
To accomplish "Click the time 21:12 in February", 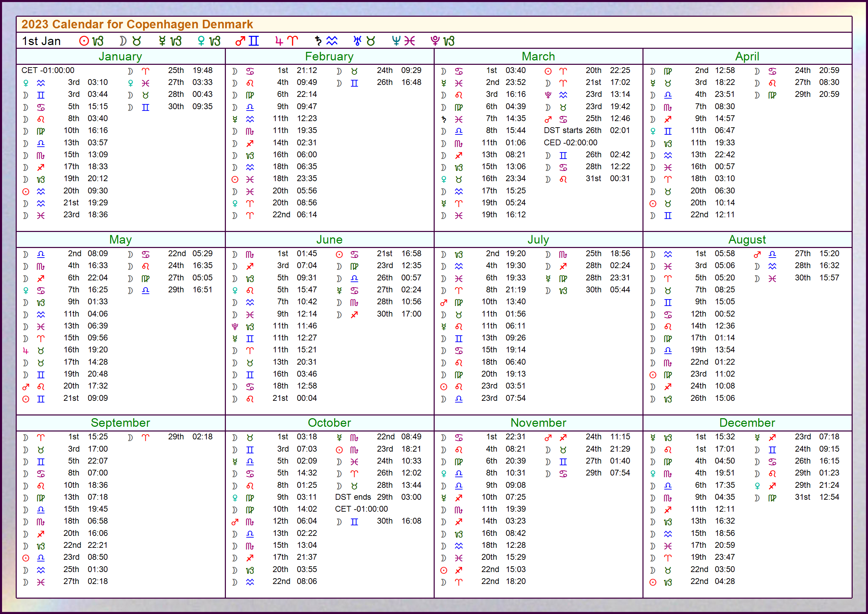I will click(307, 70).
